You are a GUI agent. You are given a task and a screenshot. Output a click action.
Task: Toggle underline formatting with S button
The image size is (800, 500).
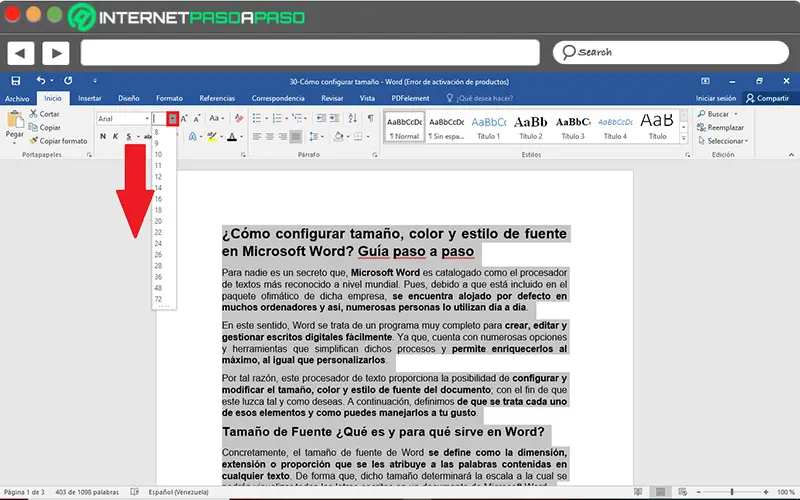click(128, 137)
